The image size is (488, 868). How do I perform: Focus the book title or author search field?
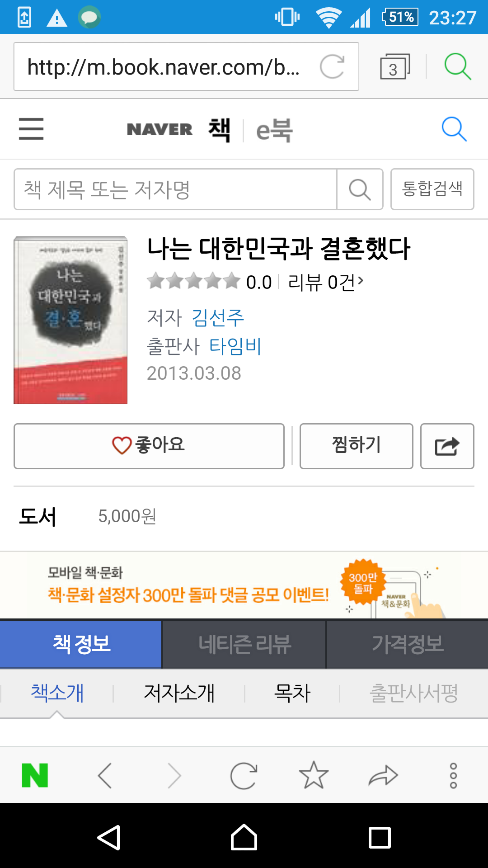[175, 189]
